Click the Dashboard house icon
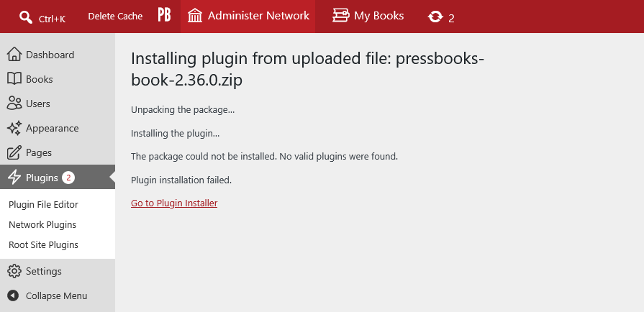 click(x=14, y=54)
